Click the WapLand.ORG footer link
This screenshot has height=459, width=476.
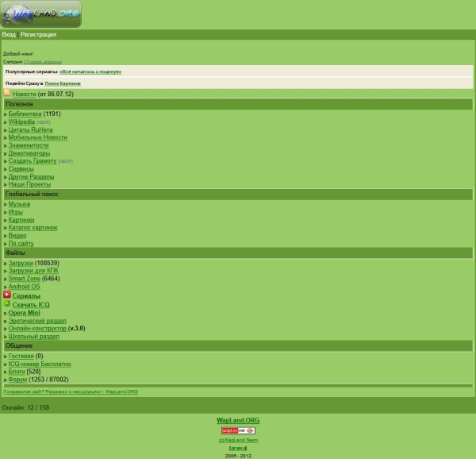238,420
